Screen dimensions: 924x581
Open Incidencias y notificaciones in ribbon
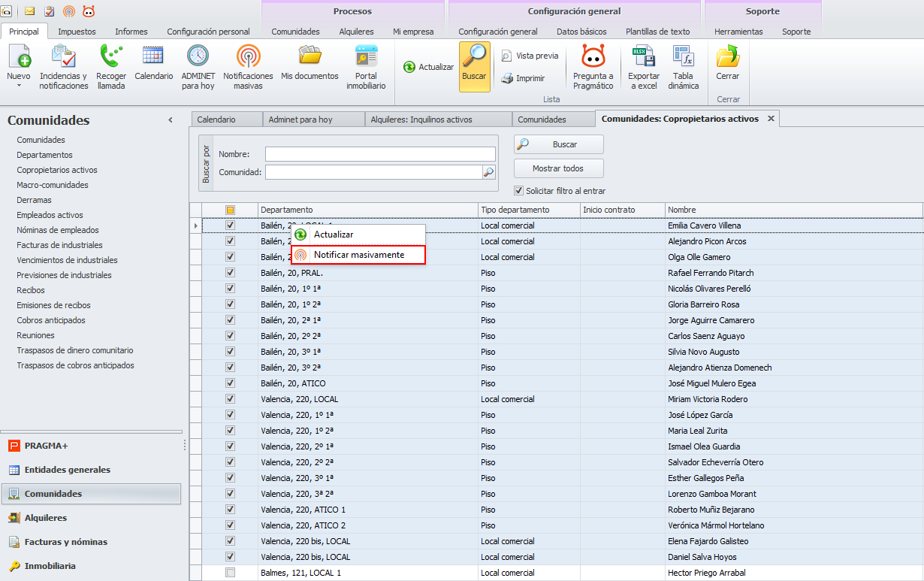[64, 66]
